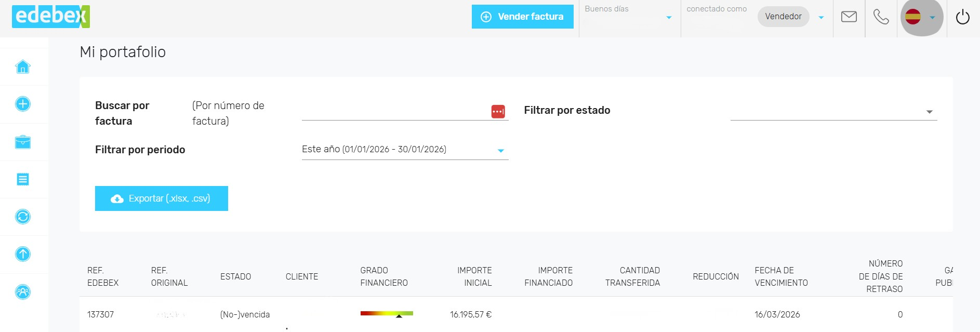The width and height of the screenshot is (980, 332).
Task: Click the phone contact icon
Action: tap(881, 17)
